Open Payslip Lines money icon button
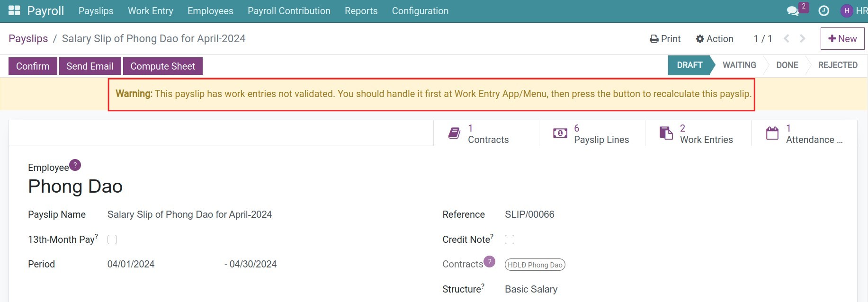Screen dimensions: 868x302 click(x=592, y=133)
